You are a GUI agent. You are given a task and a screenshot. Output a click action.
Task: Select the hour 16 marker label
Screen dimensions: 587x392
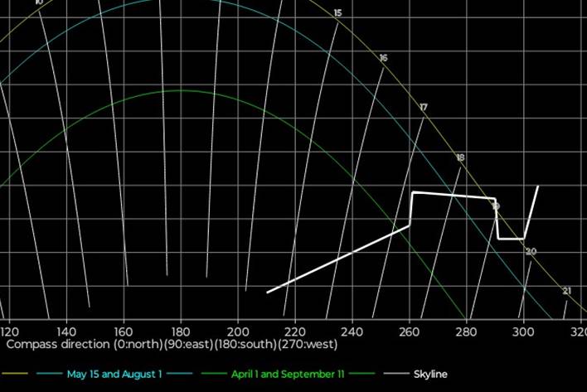[383, 58]
